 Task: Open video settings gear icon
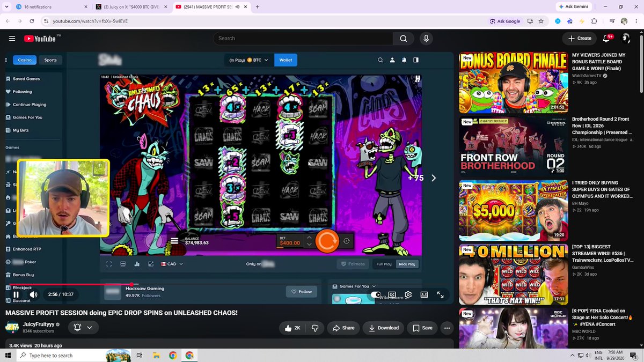[x=408, y=294]
